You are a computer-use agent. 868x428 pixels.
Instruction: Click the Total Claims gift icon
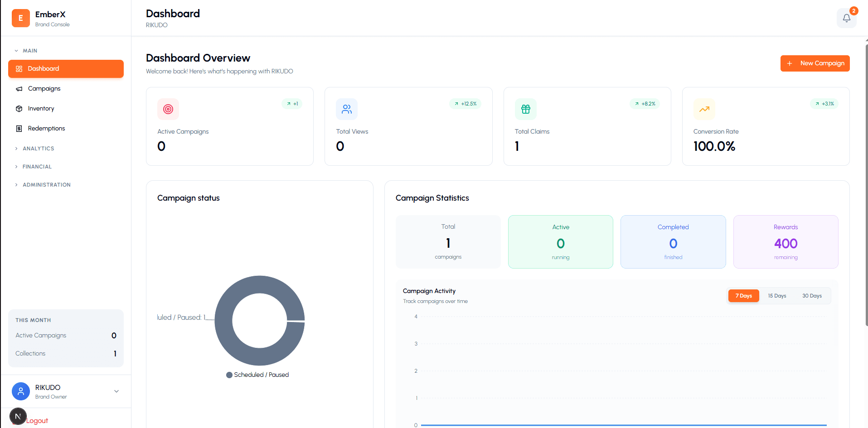(525, 109)
